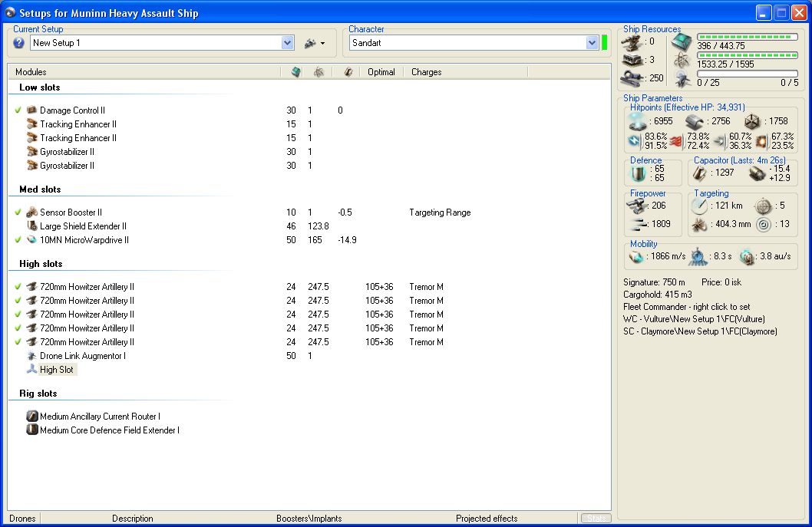
Task: Click the SC - Claymore fleet booster line
Action: (x=700, y=331)
